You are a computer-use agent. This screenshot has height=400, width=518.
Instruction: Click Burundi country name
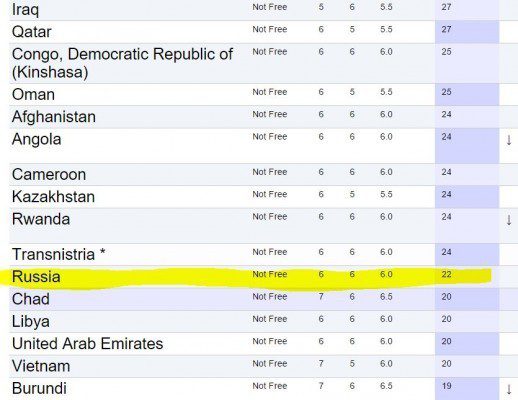point(39,388)
